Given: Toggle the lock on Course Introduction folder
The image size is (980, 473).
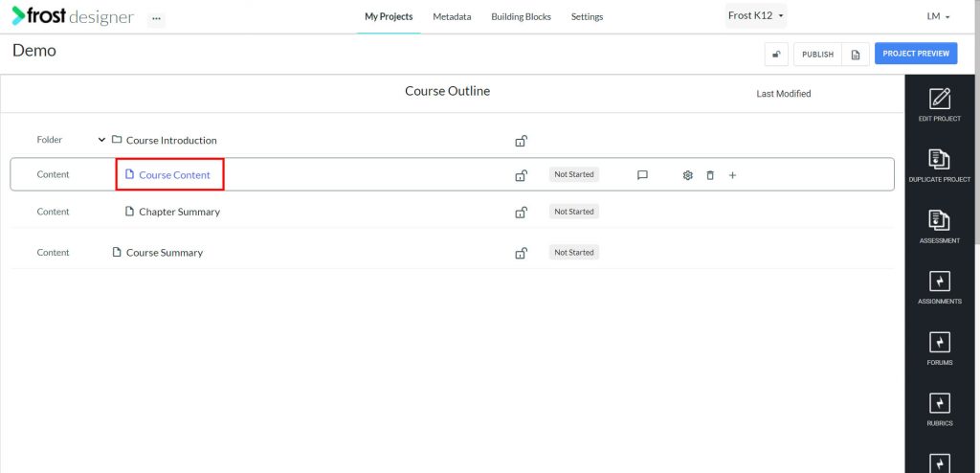Looking at the screenshot, I should tap(521, 141).
